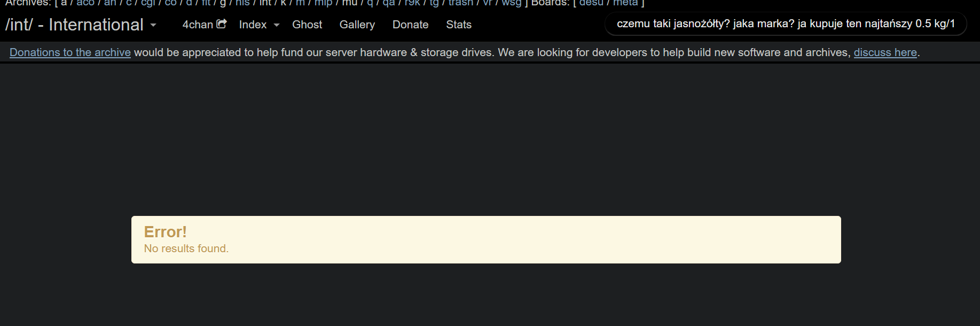Open the qa archive link
Image resolution: width=980 pixels, height=326 pixels.
pos(389,3)
